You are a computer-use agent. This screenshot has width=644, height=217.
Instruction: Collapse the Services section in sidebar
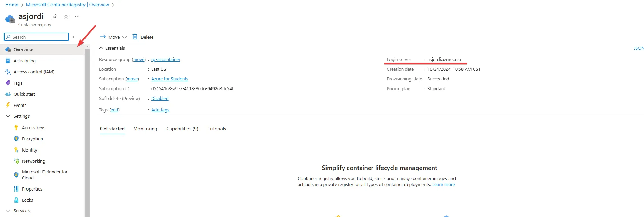tap(8, 211)
